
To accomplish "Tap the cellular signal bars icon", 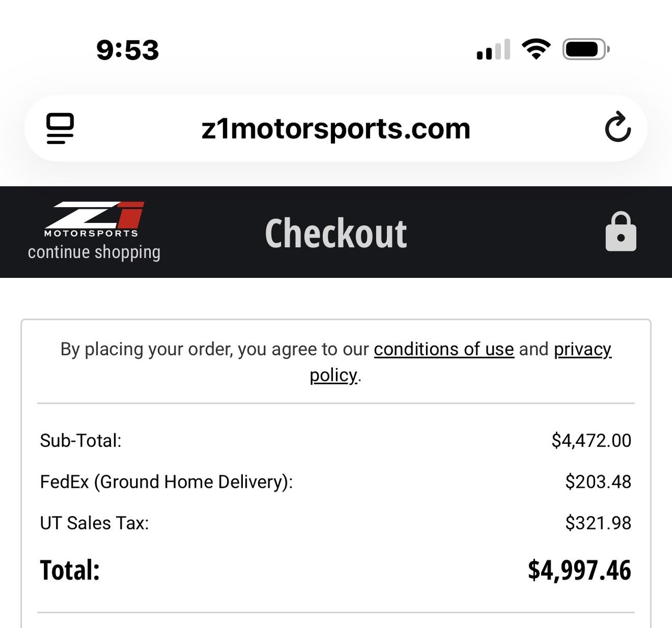I will [x=493, y=50].
